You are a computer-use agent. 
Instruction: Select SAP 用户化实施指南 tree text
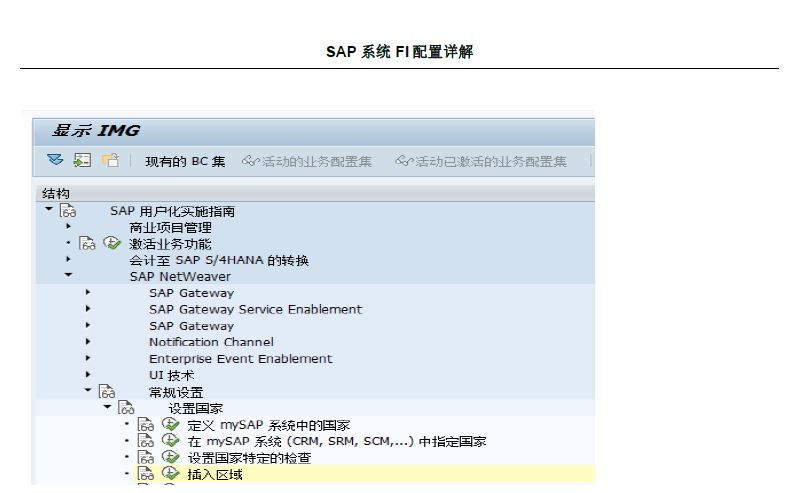pyautogui.click(x=172, y=211)
